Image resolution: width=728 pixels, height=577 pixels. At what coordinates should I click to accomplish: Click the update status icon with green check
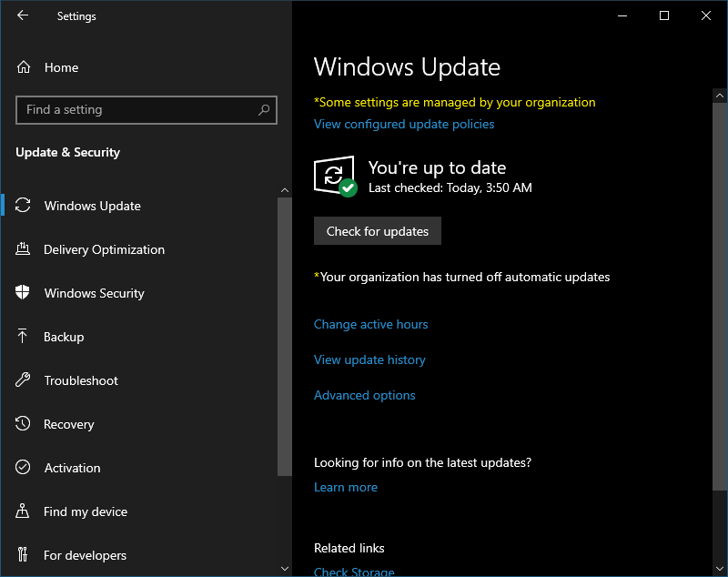336,177
